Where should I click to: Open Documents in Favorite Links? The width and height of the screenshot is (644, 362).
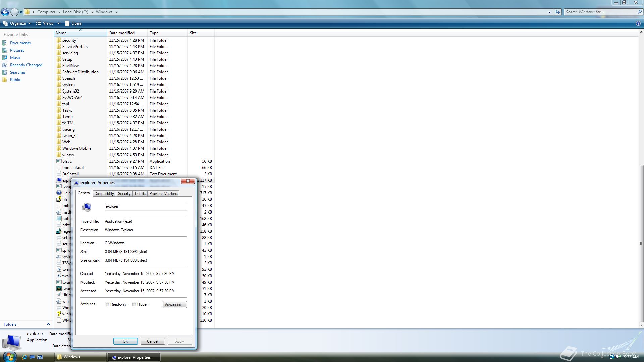20,43
